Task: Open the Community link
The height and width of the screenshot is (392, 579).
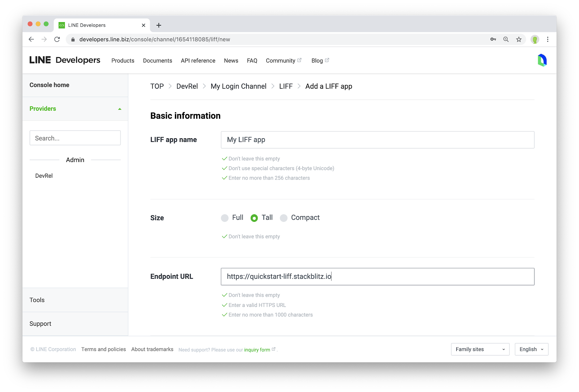Action: coord(280,60)
